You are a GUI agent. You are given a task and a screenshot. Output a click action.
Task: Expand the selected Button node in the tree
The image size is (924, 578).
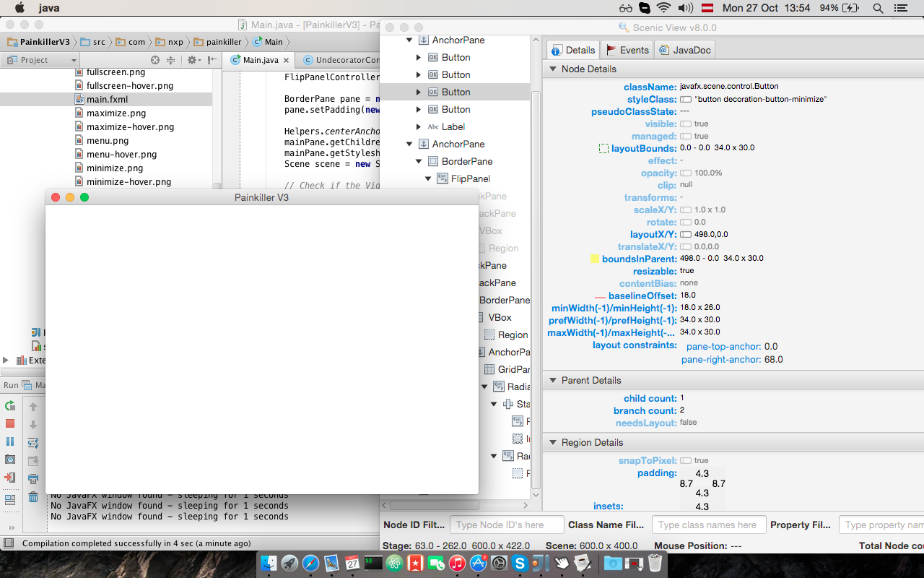pos(419,92)
